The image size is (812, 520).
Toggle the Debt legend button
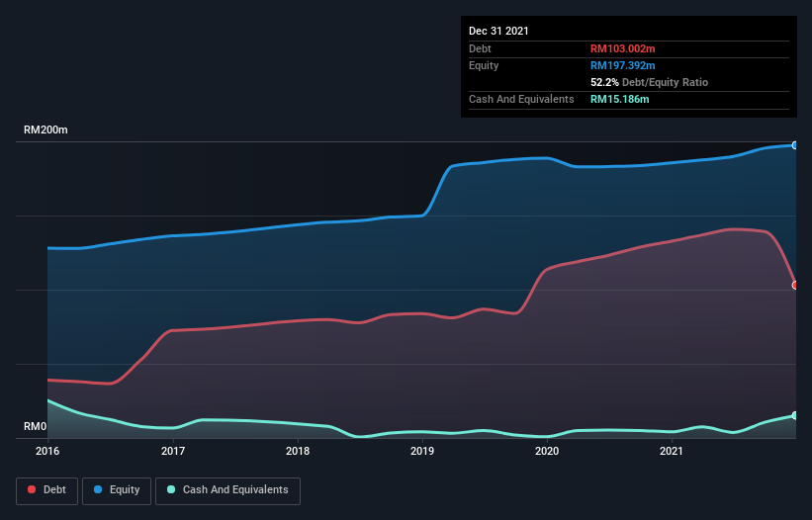point(47,490)
